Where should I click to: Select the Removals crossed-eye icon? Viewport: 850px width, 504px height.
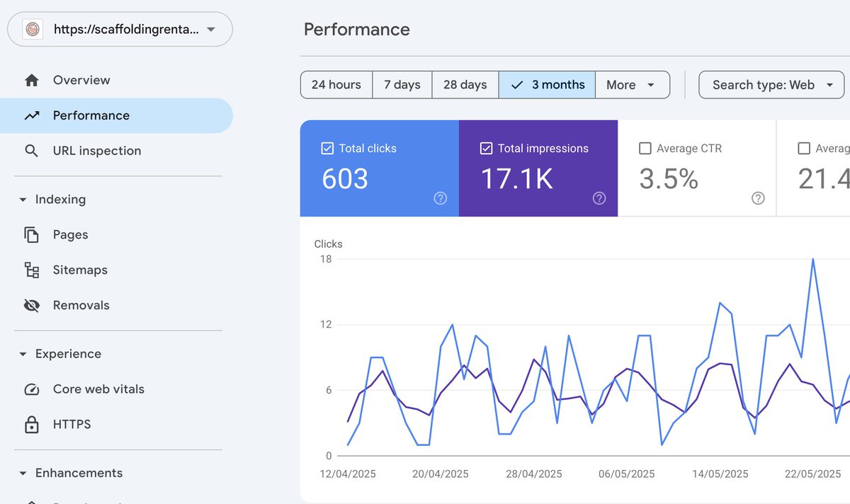(31, 305)
